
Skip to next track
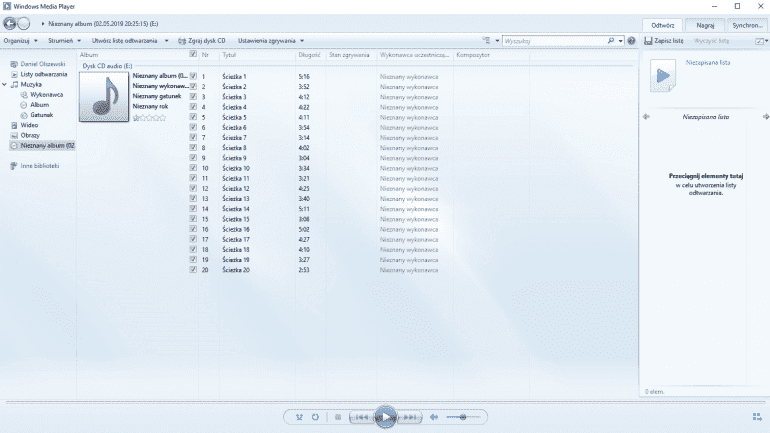410,417
